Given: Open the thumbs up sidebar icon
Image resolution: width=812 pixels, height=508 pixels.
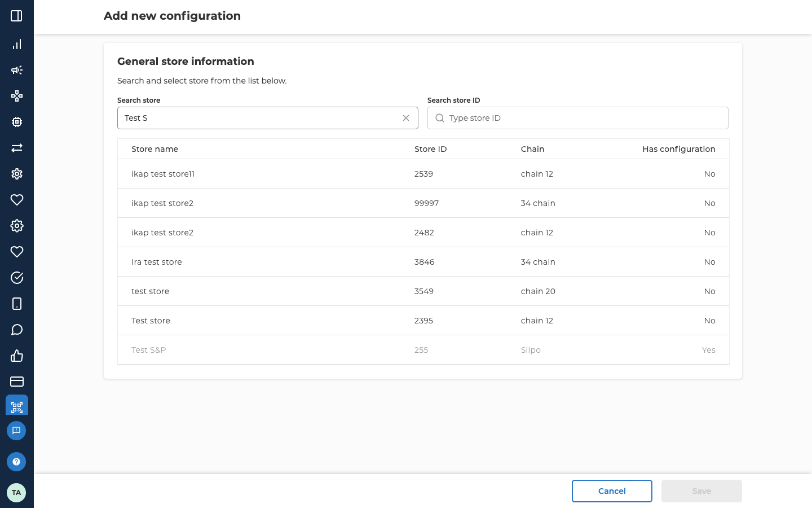Looking at the screenshot, I should pos(16,356).
